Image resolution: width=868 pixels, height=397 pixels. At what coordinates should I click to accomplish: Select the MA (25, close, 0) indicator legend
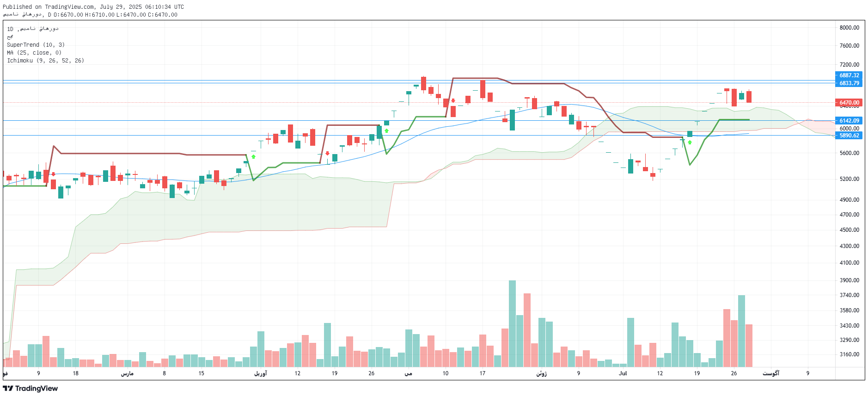tap(34, 53)
